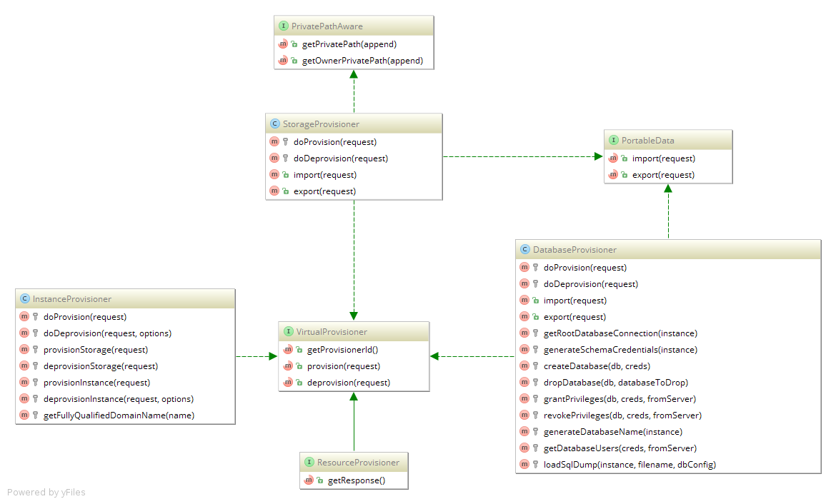
Task: Select InstanceProvisioner doProvision(request) text
Action: click(85, 317)
